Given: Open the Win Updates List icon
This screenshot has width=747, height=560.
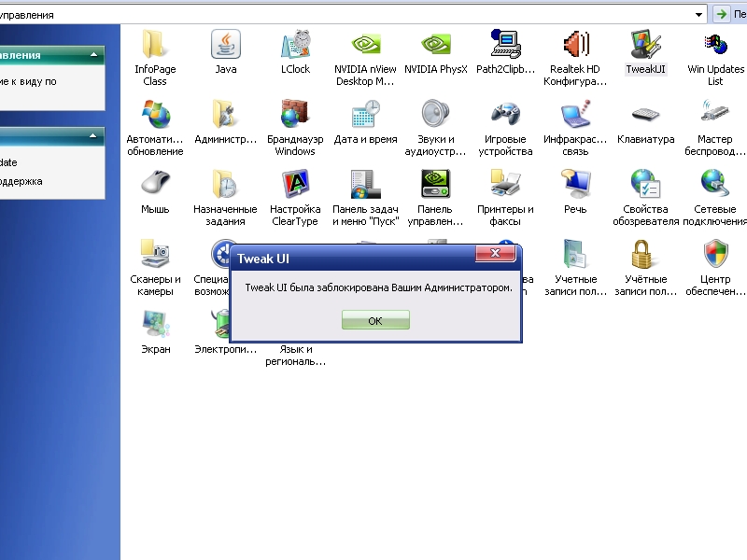Looking at the screenshot, I should [715, 44].
